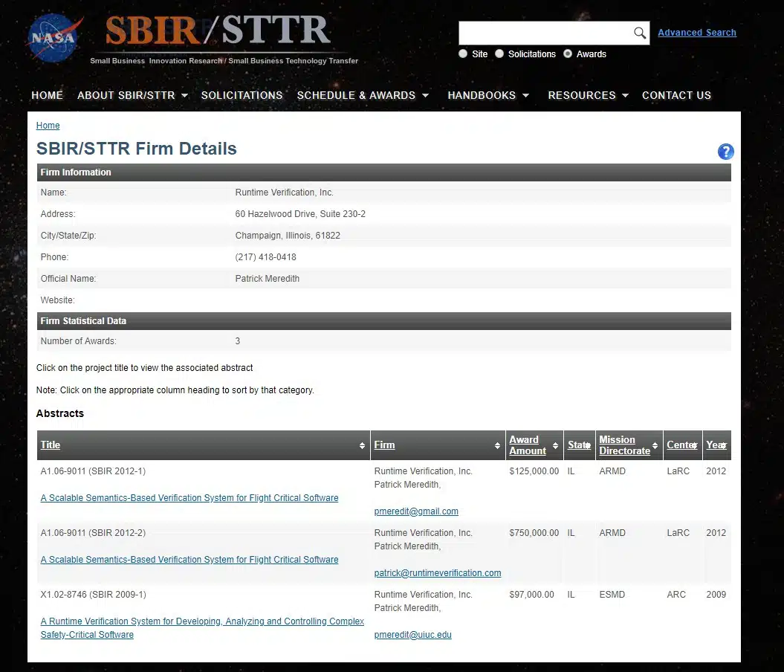Viewport: 784px width, 672px height.
Task: Click the Title column sort arrows
Action: (x=362, y=445)
